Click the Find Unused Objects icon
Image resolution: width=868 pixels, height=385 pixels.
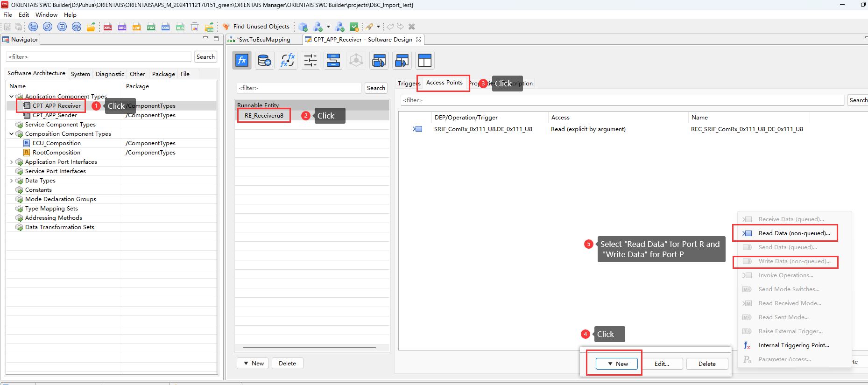click(226, 27)
